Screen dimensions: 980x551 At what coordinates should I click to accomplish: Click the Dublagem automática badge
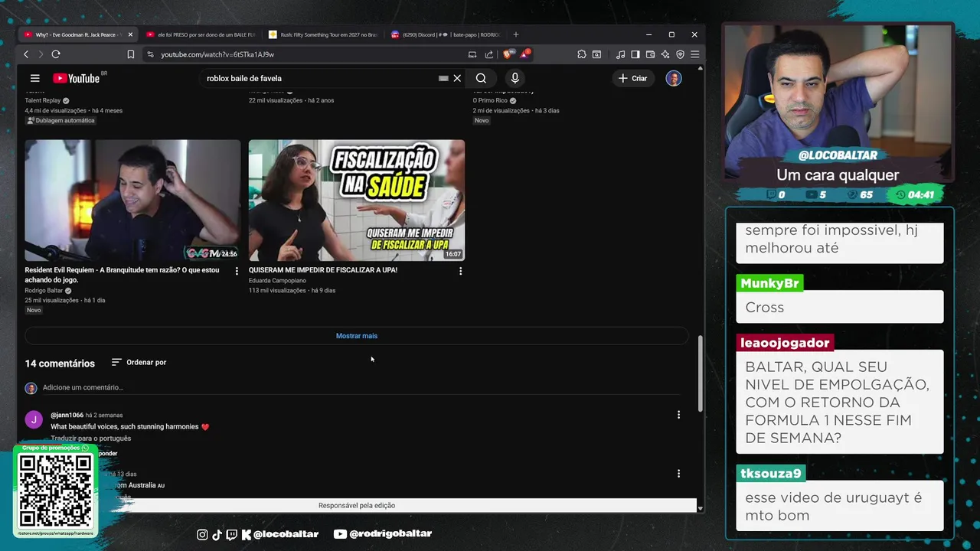[x=60, y=121]
